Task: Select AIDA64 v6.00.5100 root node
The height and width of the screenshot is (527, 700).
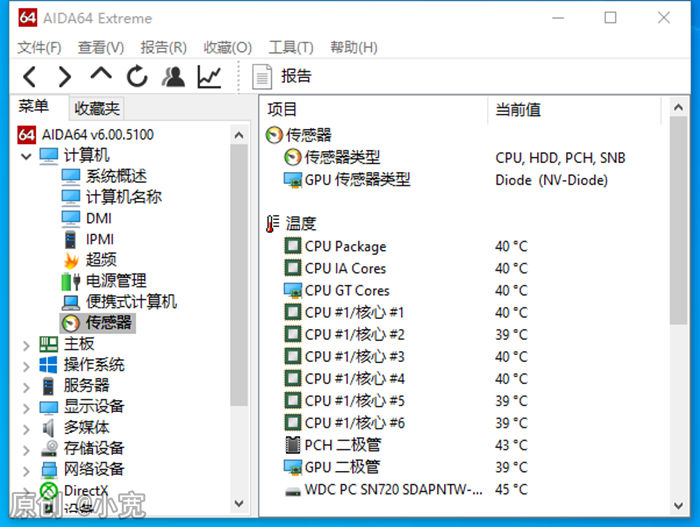Action: 86,134
